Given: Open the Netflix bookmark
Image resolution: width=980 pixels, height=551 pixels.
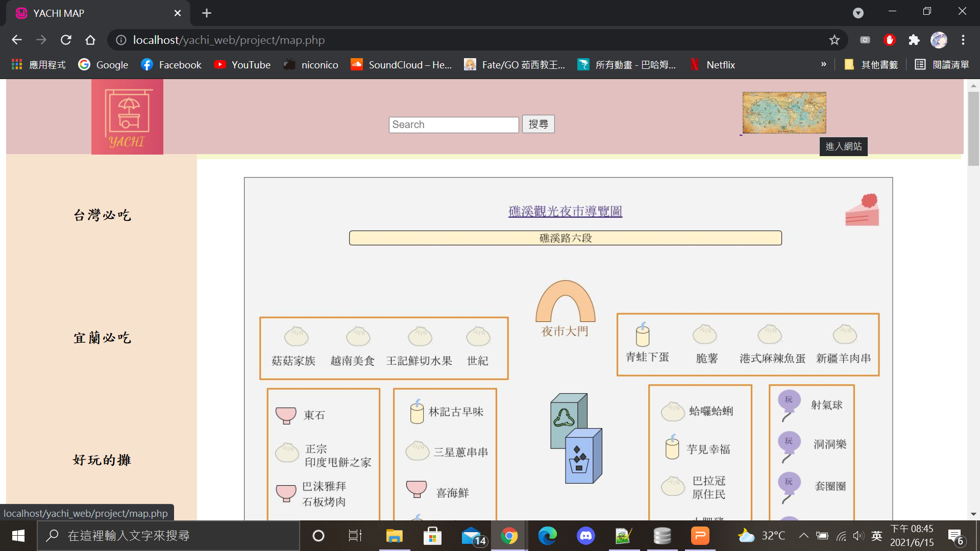Looking at the screenshot, I should (712, 65).
